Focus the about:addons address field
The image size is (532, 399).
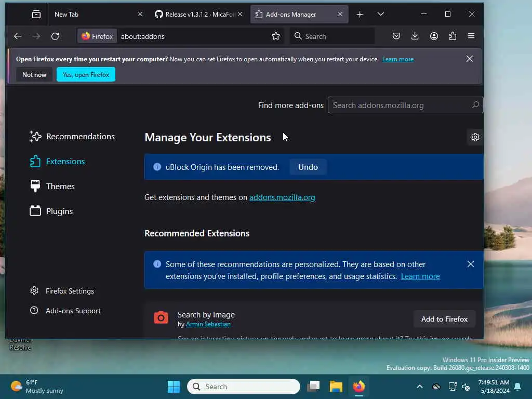[193, 36]
